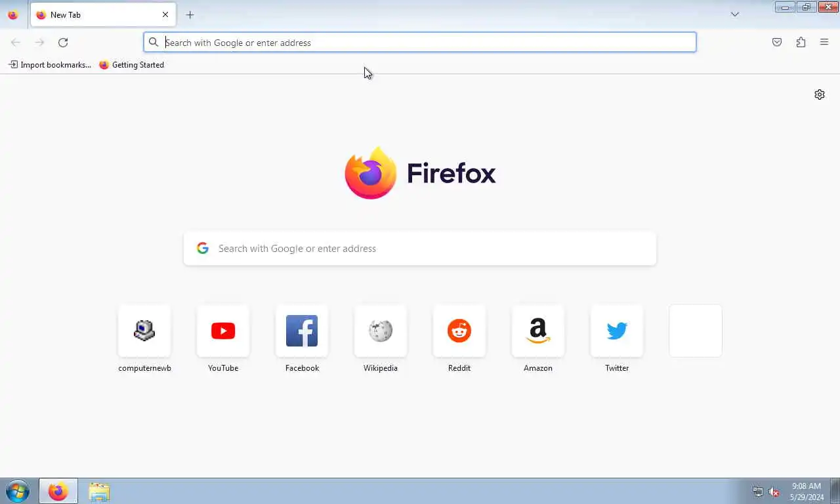This screenshot has height=504, width=840.
Task: Click the magnifier icon in address bar
Action: click(154, 43)
